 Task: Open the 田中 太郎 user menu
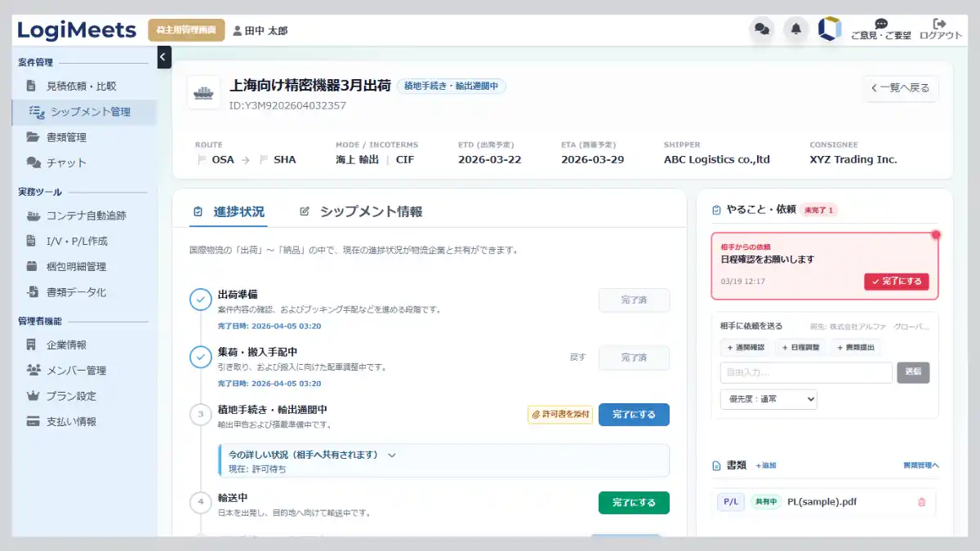point(260,31)
